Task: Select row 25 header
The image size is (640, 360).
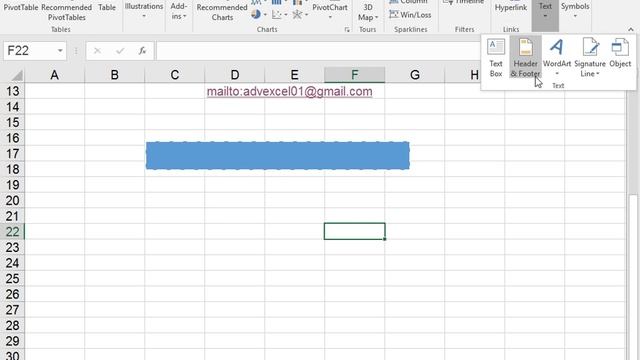Action: (x=12, y=279)
